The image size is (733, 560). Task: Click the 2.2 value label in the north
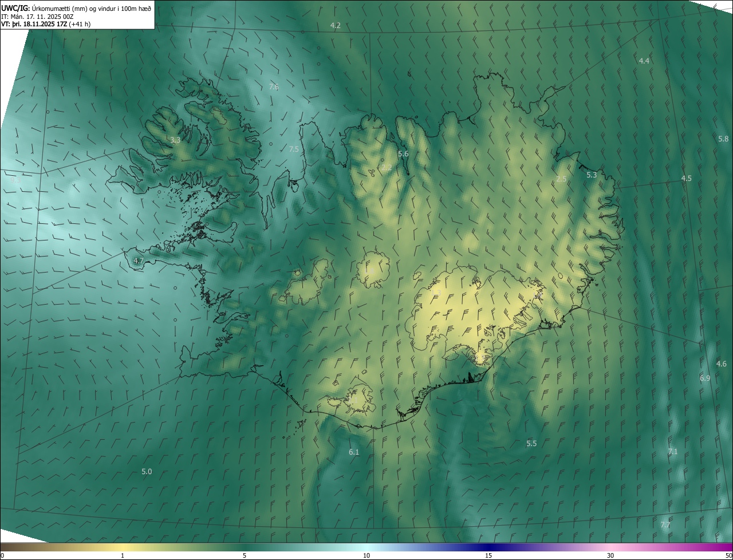click(387, 168)
